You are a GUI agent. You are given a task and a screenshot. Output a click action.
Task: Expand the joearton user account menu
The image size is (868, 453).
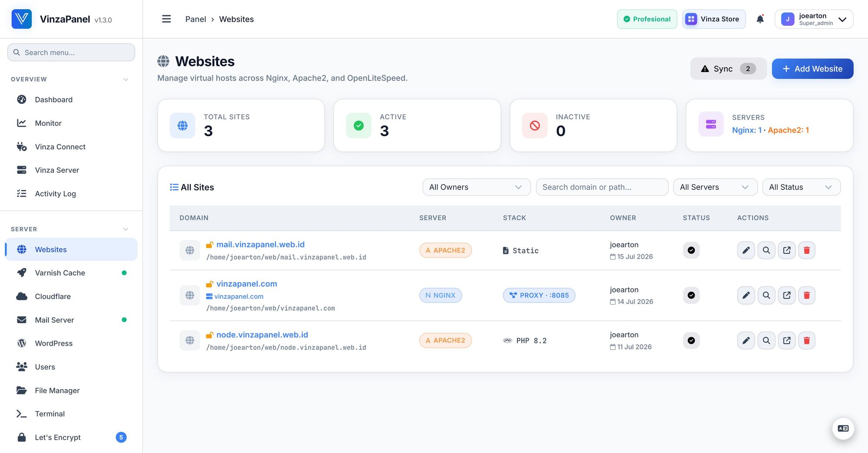point(814,19)
